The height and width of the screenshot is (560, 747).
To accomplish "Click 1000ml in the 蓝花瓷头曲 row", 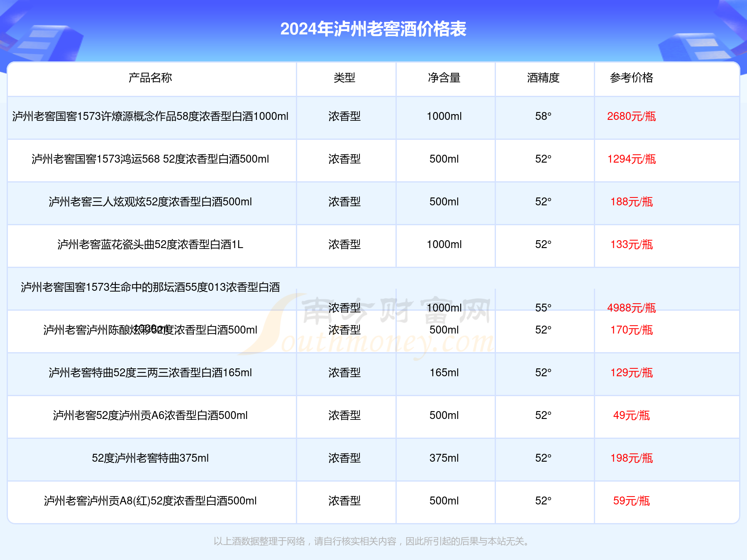I will click(x=444, y=244).
